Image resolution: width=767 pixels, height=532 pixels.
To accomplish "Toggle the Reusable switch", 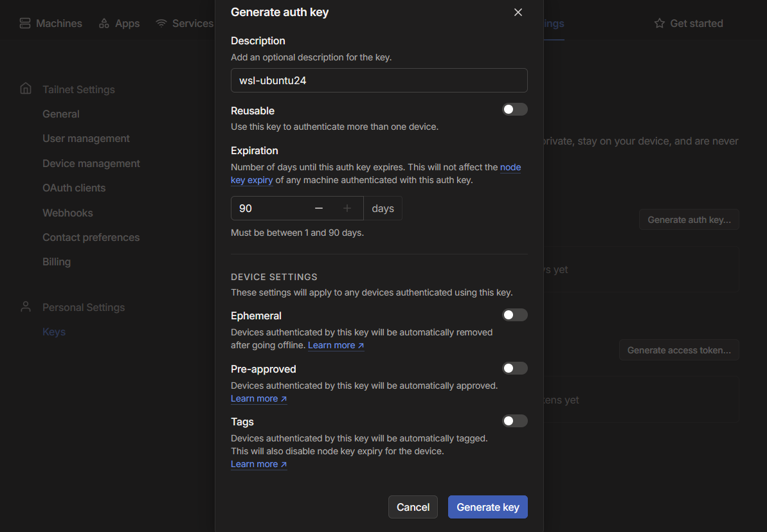I will click(x=514, y=109).
